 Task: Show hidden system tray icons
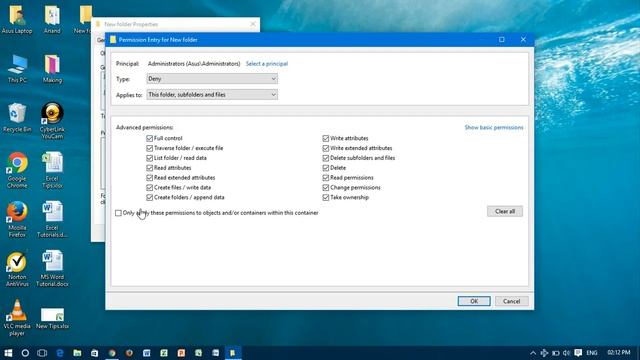(x=533, y=353)
